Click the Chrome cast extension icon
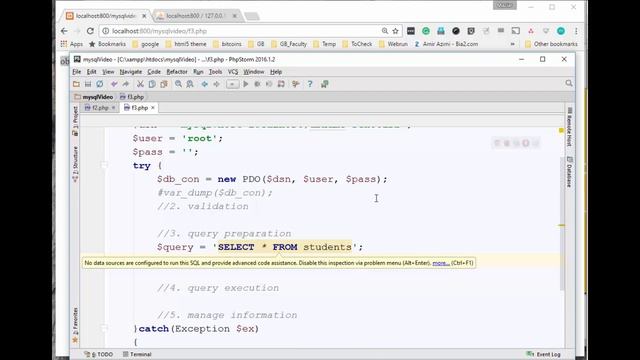 516,31
